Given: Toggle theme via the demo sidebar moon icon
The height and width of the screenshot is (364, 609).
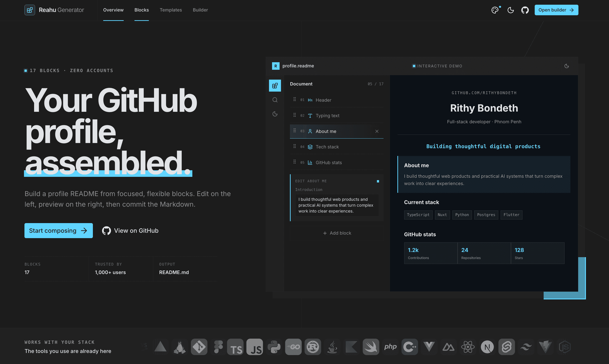Looking at the screenshot, I should (275, 114).
